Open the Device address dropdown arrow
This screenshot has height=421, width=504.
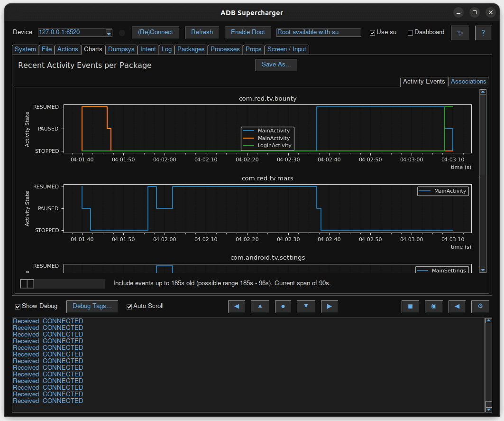[x=109, y=33]
